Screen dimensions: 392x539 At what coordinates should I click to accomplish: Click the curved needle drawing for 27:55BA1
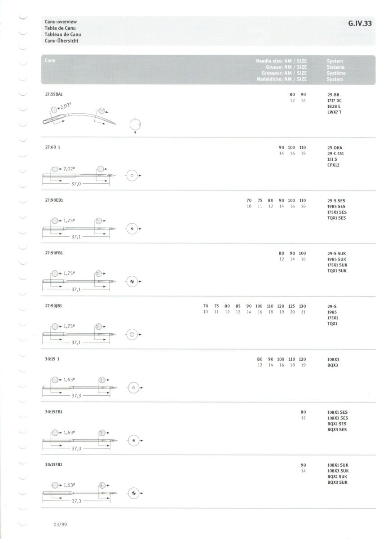click(x=79, y=115)
